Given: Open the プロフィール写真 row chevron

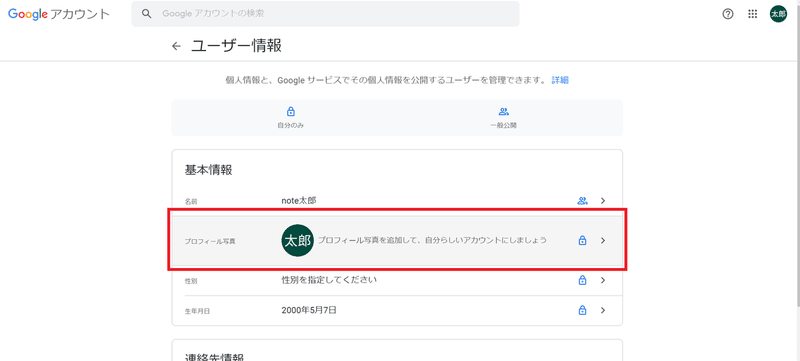Looking at the screenshot, I should 603,240.
